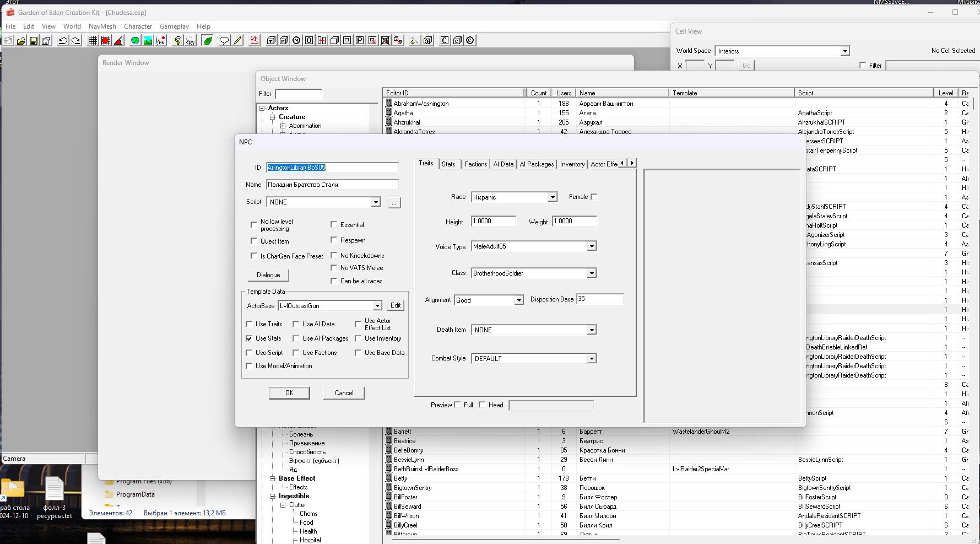The height and width of the screenshot is (544, 980).
Task: Click the script browse ellipsis button
Action: pyautogui.click(x=394, y=203)
